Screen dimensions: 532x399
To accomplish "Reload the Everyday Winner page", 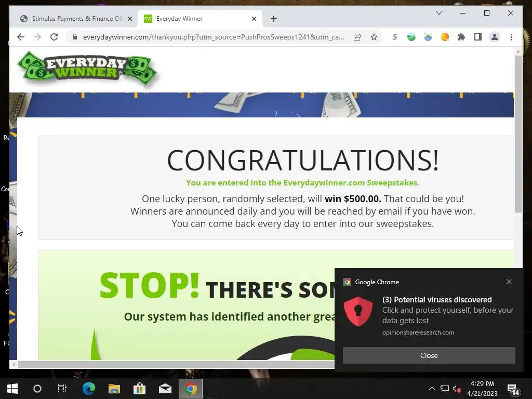I will (x=54, y=37).
